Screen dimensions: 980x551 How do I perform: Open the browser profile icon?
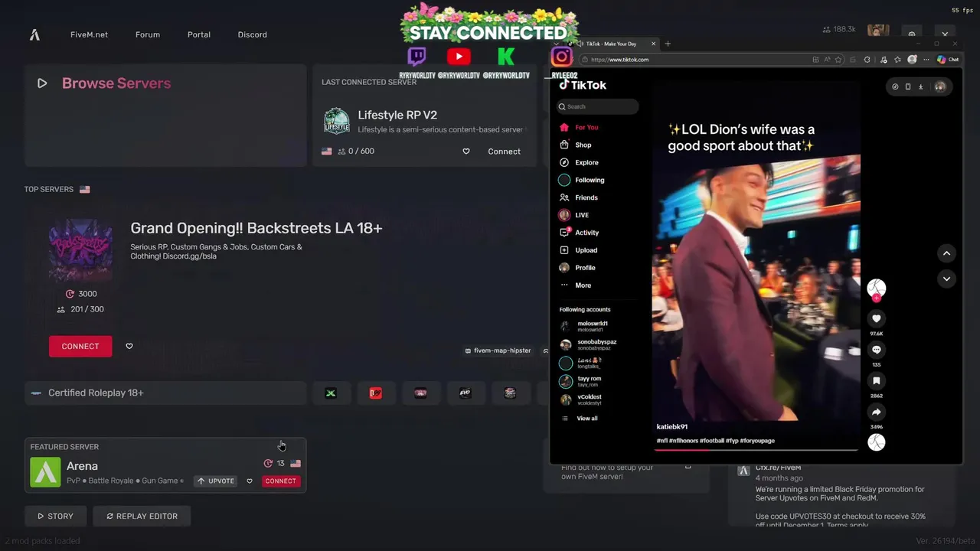(x=912, y=60)
